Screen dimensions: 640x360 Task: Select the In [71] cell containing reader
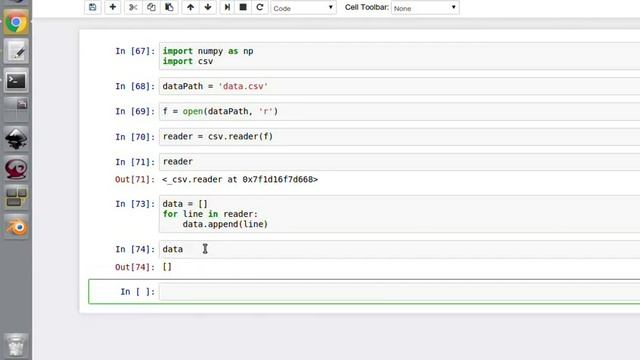(400, 162)
